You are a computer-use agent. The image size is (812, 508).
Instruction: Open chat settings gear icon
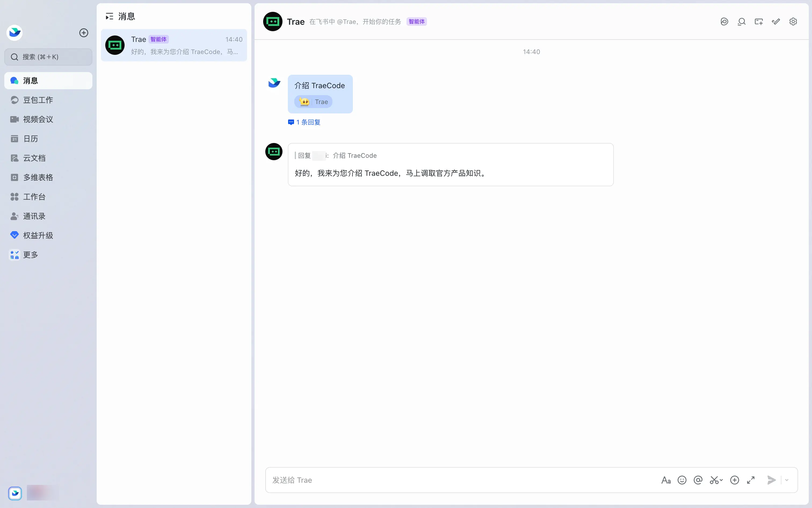793,22
